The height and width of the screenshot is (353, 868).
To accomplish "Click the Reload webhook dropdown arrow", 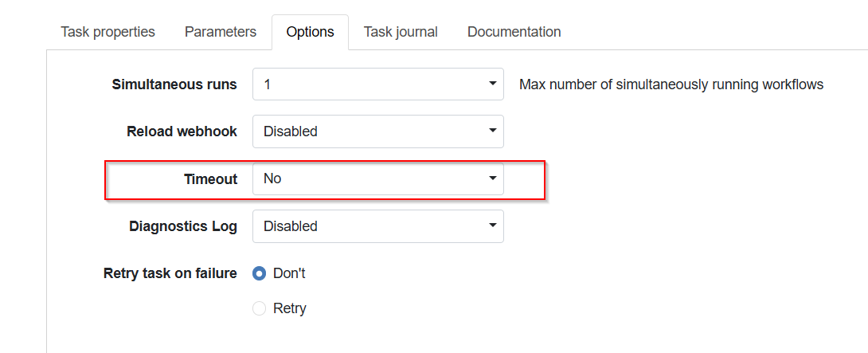I will 493,131.
